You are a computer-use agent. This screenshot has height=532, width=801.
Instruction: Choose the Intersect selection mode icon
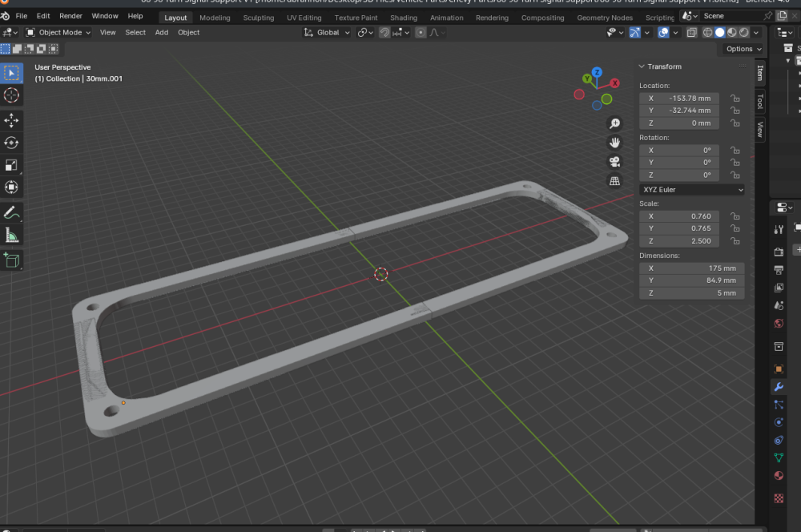pyautogui.click(x=53, y=49)
